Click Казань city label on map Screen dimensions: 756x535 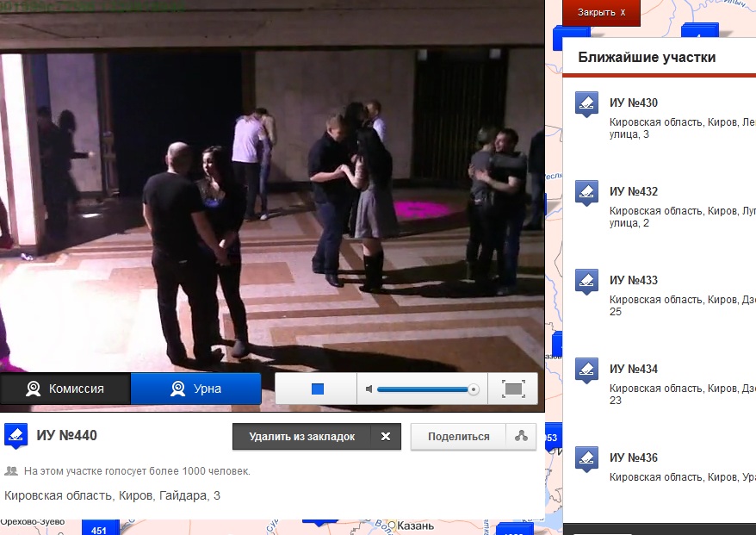[415, 526]
